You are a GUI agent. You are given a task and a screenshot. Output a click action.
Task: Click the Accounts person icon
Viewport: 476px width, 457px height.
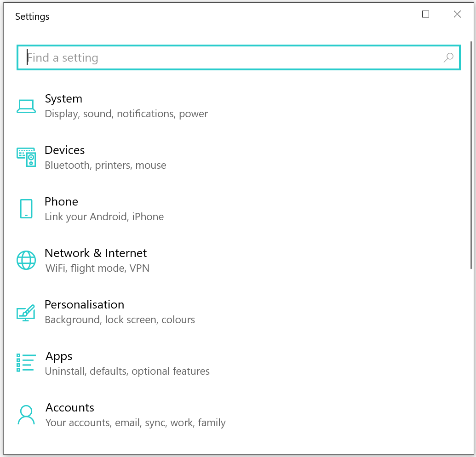(x=26, y=415)
